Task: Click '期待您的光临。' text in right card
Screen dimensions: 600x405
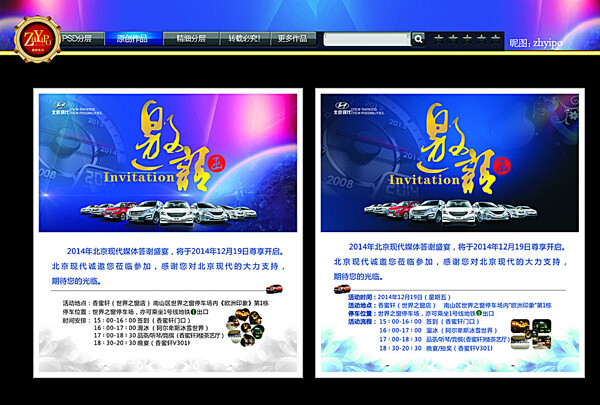Action: 359,277
